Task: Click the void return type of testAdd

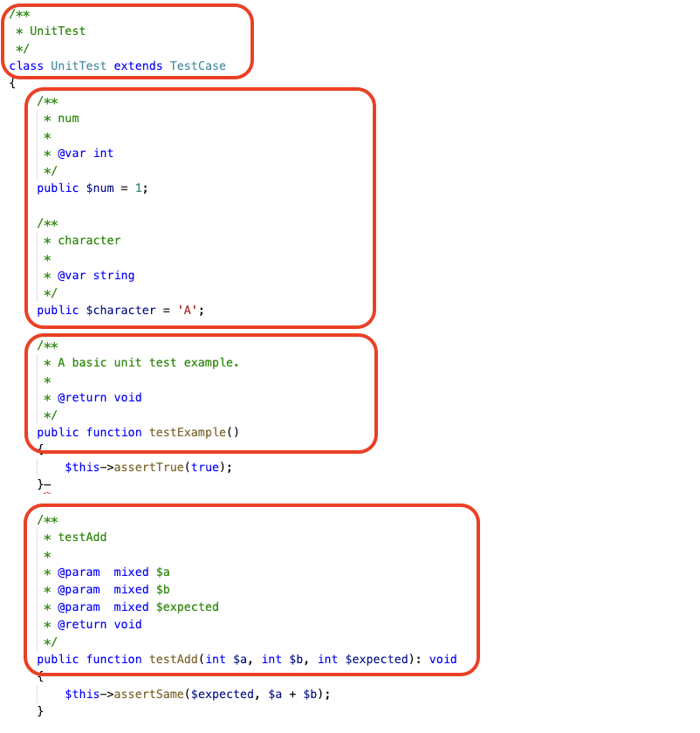Action: coord(443,659)
